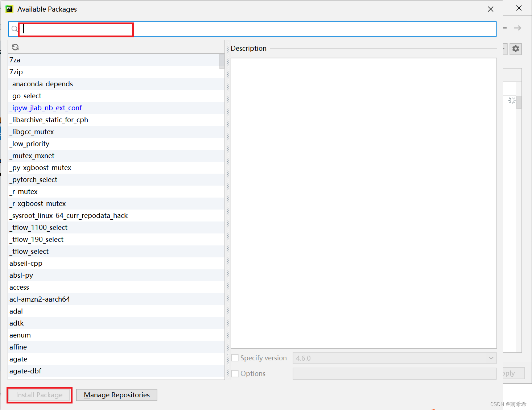The height and width of the screenshot is (410, 532).
Task: Click the PyCharm logo in the title bar
Action: click(9, 9)
